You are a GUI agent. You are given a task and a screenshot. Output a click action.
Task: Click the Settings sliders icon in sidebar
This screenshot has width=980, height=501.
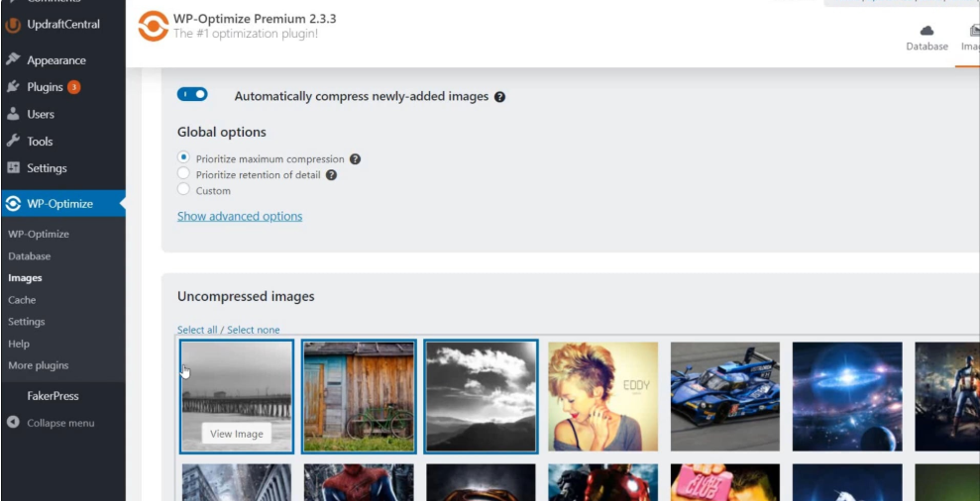coord(13,168)
